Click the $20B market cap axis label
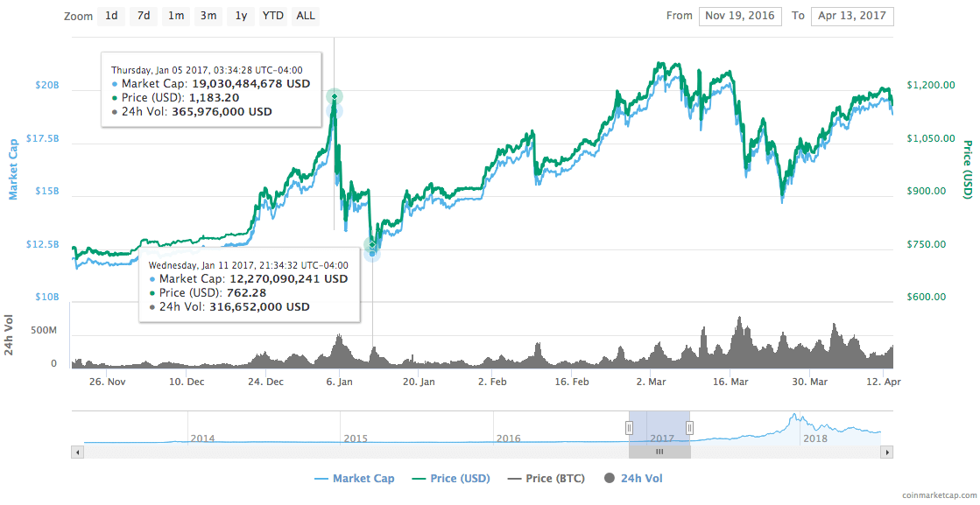This screenshot has width=980, height=505. 48,85
